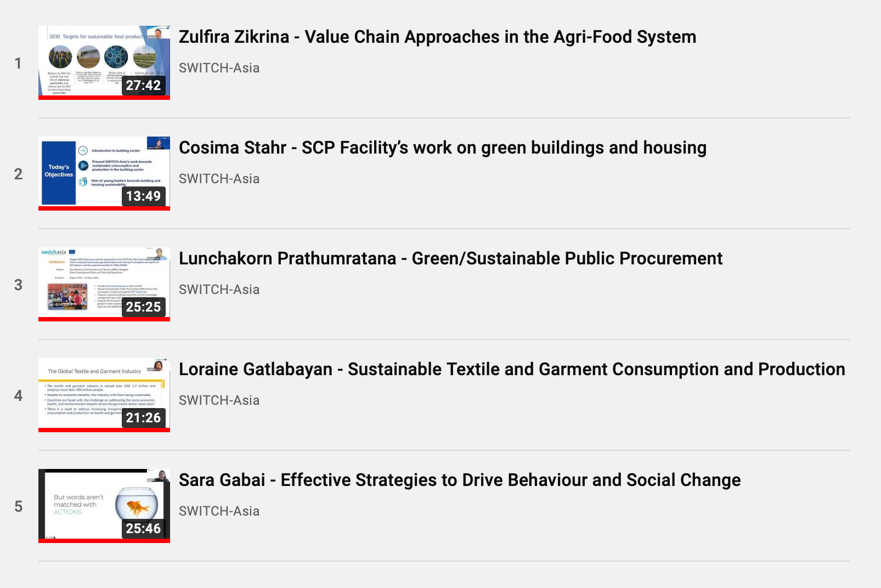Click the Zulfira Zikrina Value Chain Approaches title
This screenshot has width=881, height=588.
point(437,37)
